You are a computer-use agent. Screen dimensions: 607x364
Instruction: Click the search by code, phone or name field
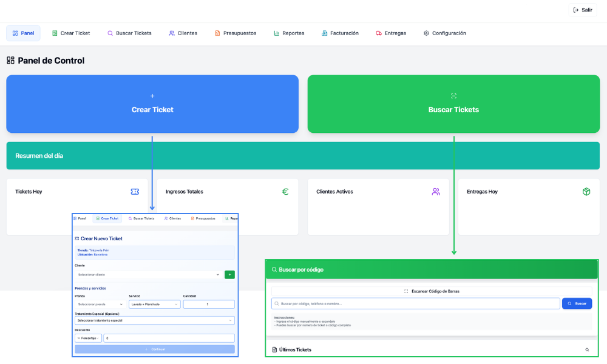(416, 303)
